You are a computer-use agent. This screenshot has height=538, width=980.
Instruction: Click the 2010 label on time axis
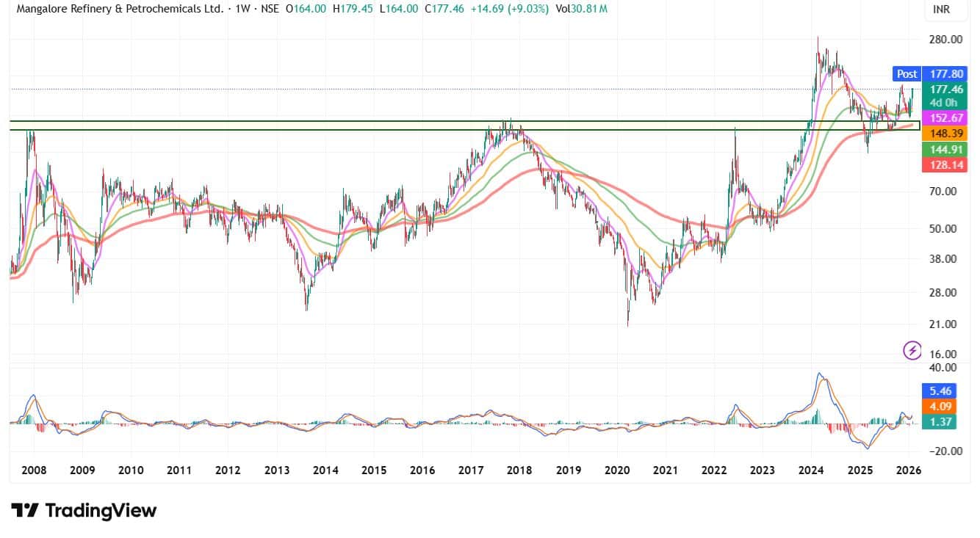[x=131, y=470]
